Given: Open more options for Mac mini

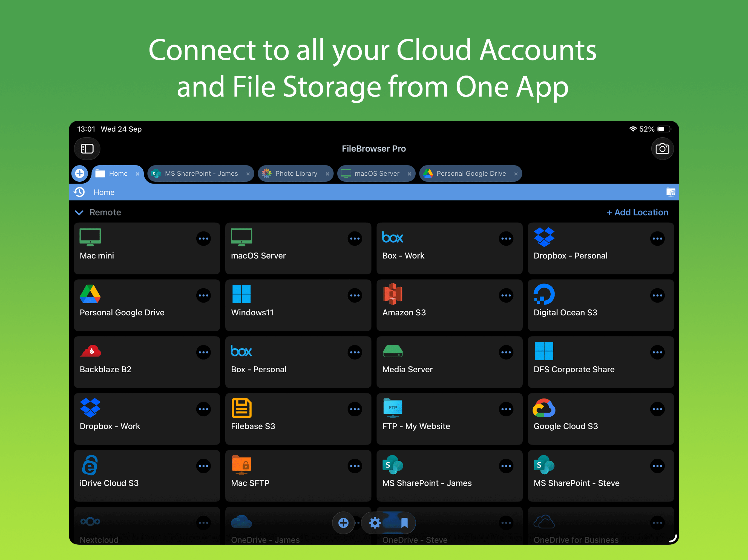Looking at the screenshot, I should 203,239.
